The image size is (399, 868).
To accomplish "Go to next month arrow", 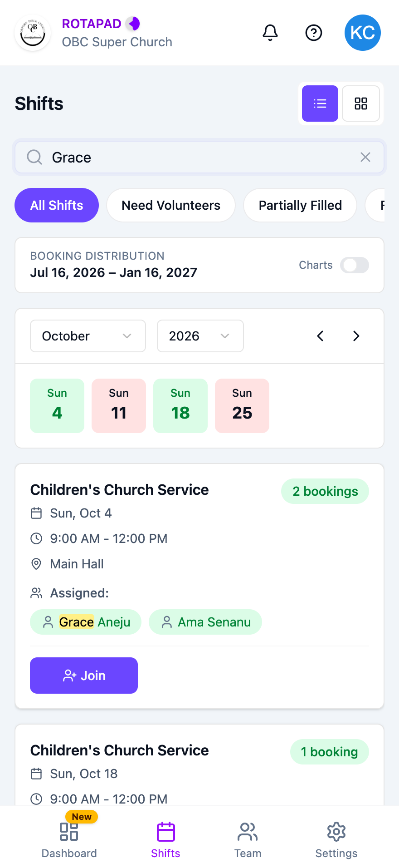I will point(356,336).
